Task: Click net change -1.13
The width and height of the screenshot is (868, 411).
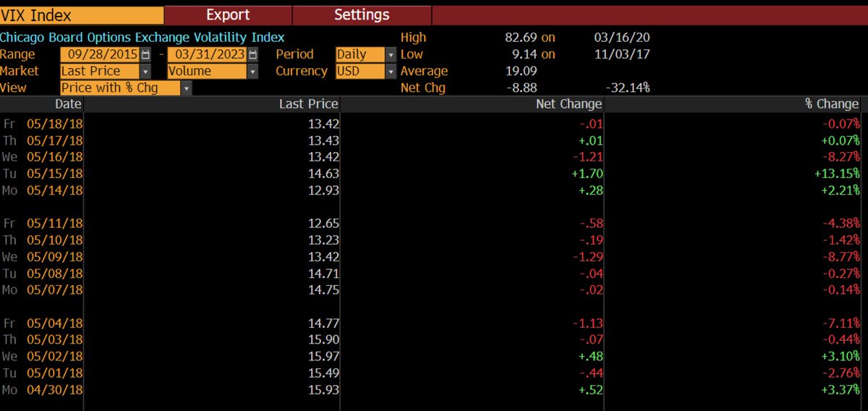Action: [587, 323]
